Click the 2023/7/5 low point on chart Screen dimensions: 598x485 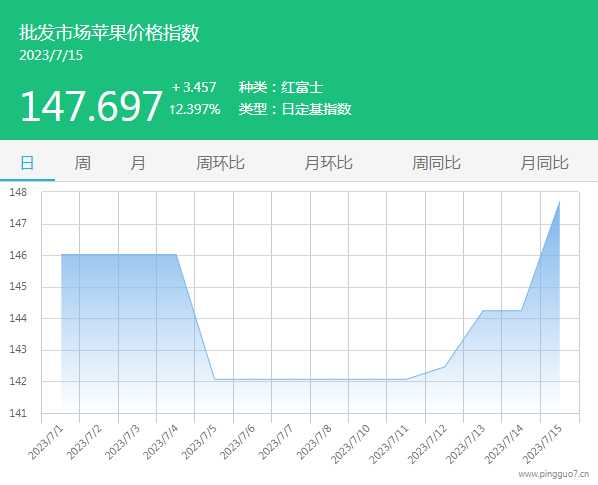tap(215, 379)
